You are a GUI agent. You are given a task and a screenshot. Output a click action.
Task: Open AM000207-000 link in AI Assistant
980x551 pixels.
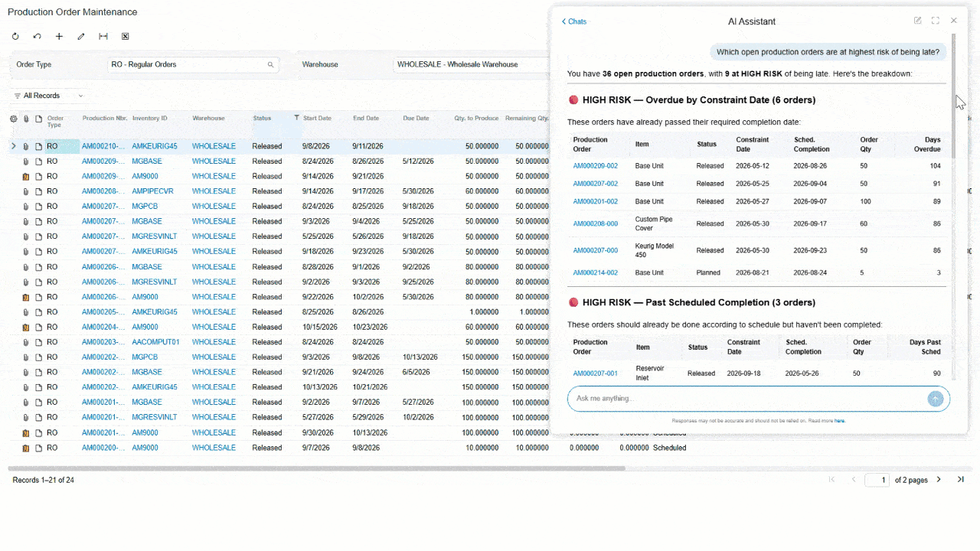click(595, 250)
